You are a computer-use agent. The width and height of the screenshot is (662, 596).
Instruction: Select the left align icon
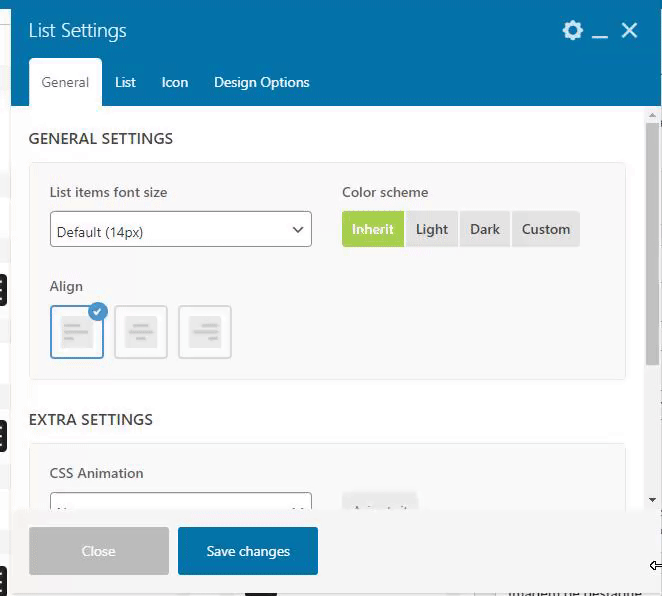pyautogui.click(x=77, y=332)
